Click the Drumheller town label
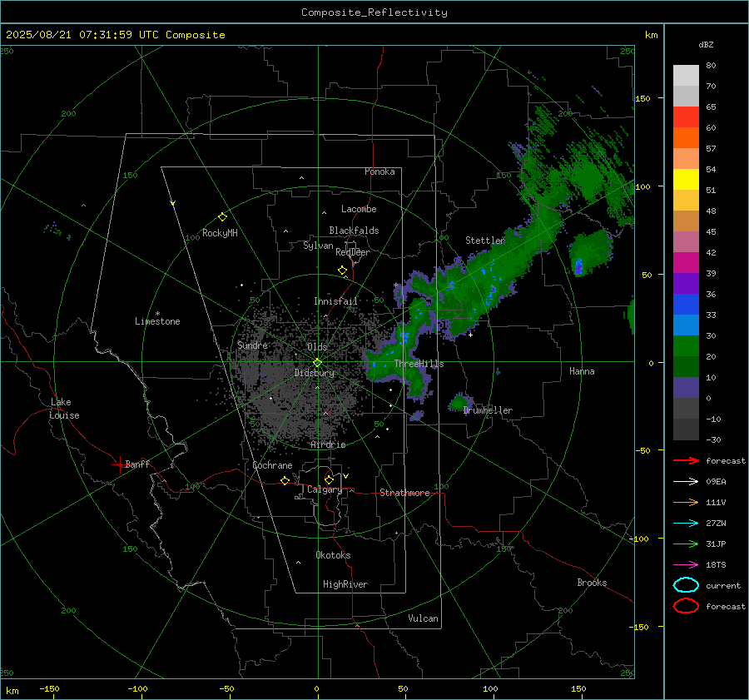Screen dimensions: 749x700 488,410
